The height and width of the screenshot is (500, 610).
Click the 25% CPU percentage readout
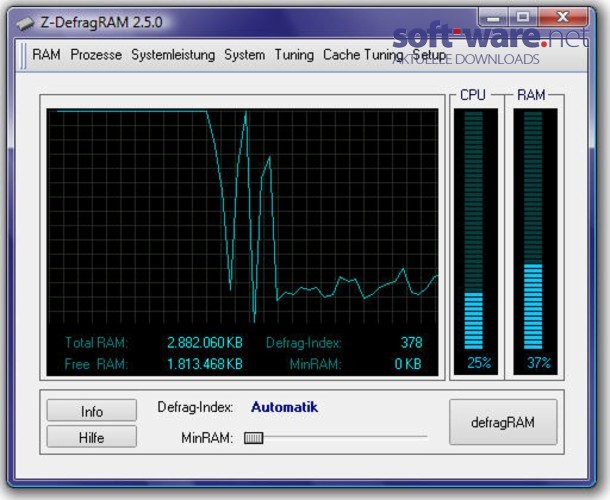pyautogui.click(x=479, y=363)
